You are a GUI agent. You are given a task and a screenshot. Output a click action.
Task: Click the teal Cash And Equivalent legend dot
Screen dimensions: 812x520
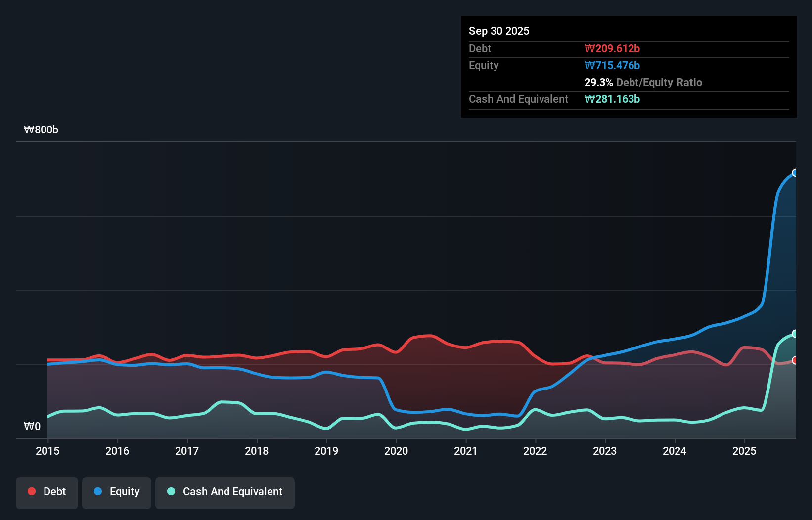coord(171,491)
